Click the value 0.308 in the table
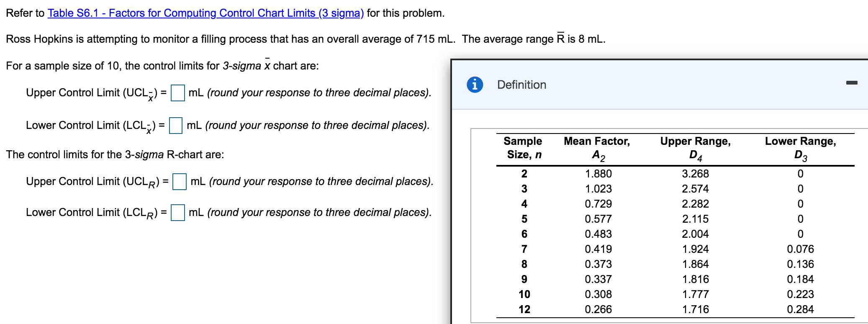This screenshot has height=324, width=868. click(597, 295)
